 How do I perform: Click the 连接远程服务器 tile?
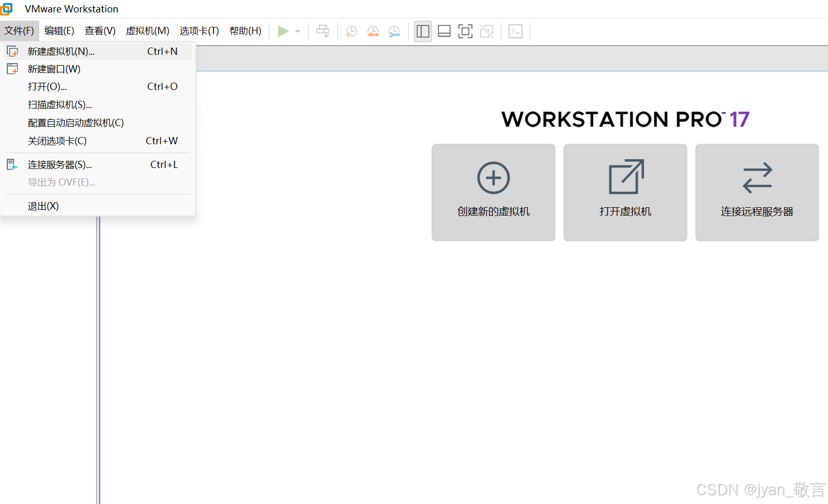click(757, 192)
